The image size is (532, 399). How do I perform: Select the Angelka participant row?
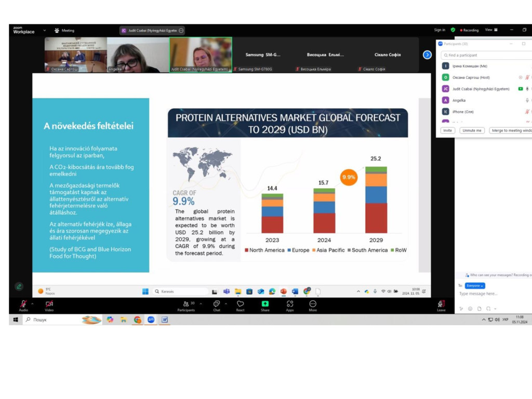tap(485, 100)
